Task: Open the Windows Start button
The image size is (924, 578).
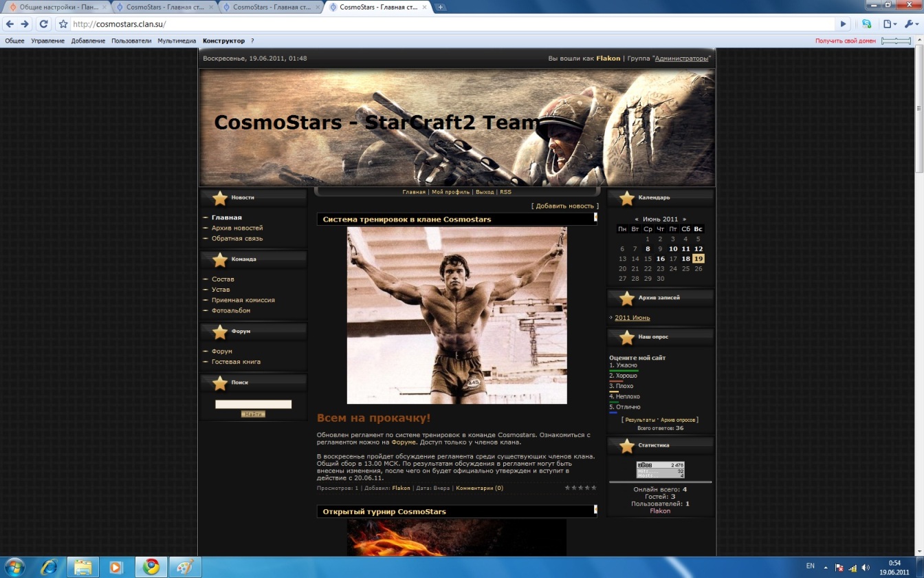Action: click(14, 567)
